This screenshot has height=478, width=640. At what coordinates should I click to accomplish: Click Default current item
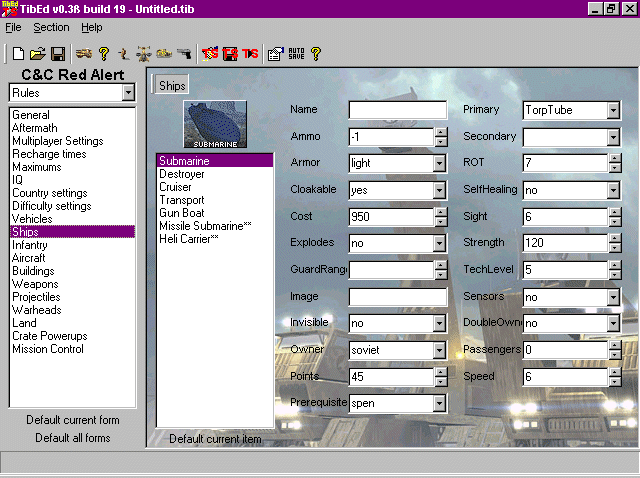coord(215,439)
